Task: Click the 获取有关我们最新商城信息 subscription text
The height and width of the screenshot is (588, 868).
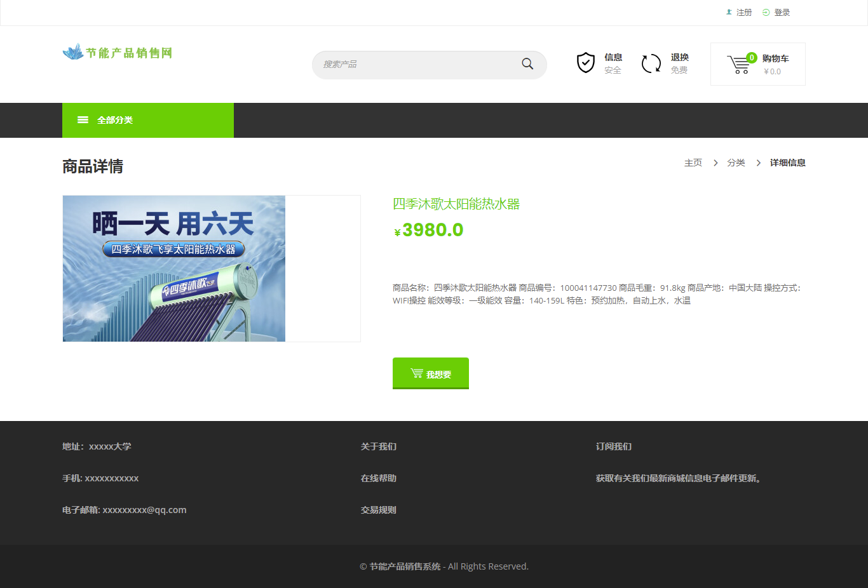Action: pos(679,478)
